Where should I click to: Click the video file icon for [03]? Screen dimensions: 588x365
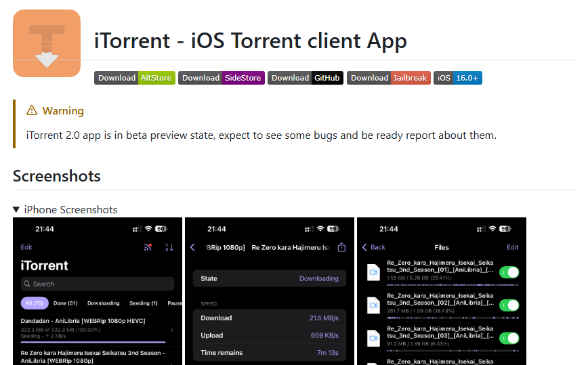[373, 339]
